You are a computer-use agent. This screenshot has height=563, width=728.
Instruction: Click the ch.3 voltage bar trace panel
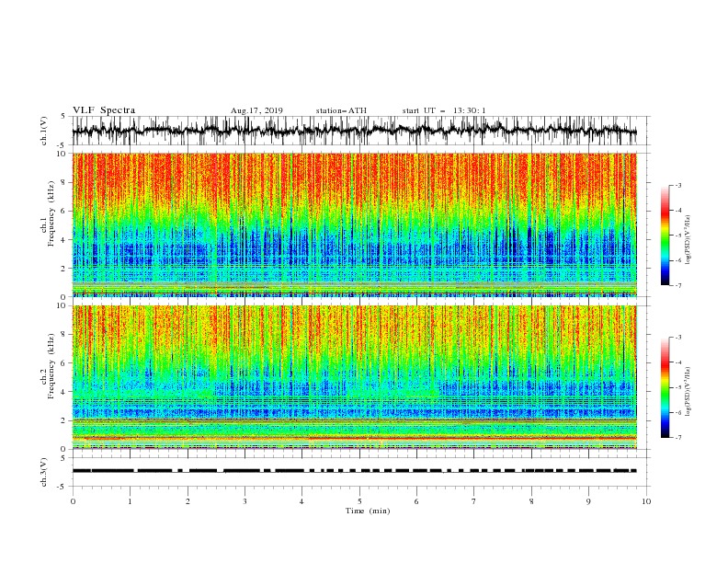[x=360, y=472]
